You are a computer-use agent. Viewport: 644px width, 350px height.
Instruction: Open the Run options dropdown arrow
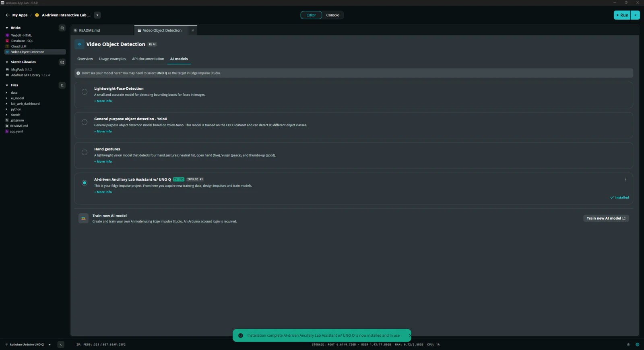click(x=636, y=15)
